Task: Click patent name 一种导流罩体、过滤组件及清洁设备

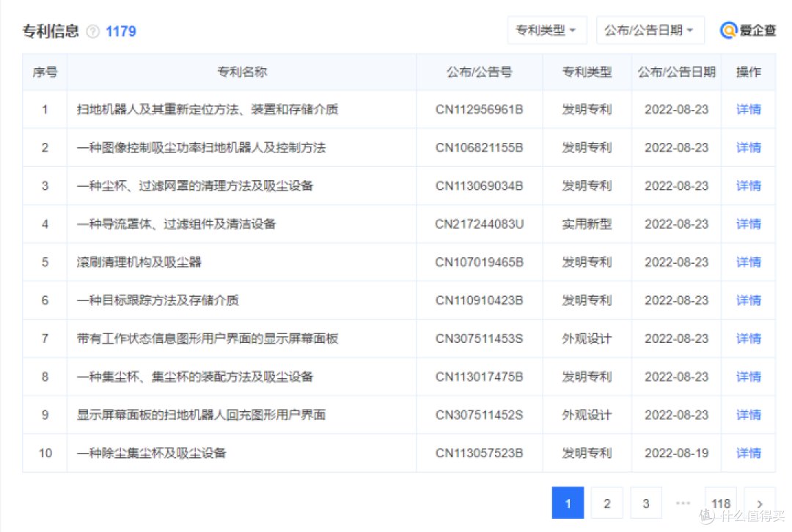Action: click(176, 224)
